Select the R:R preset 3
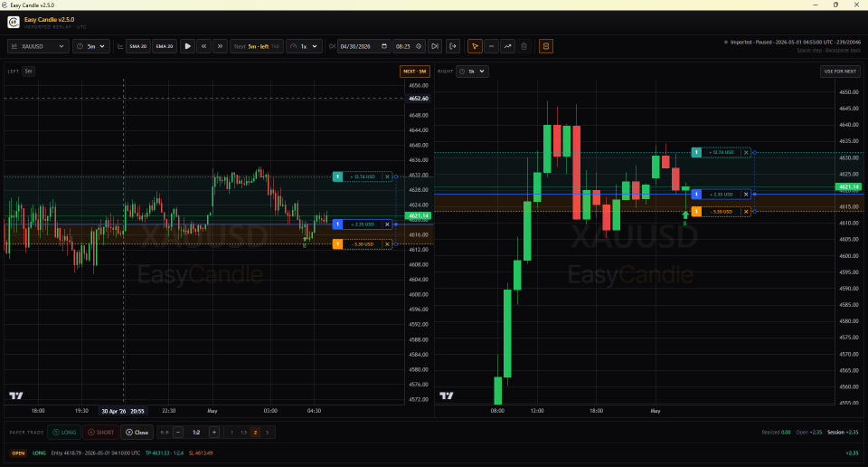868x467 pixels. pyautogui.click(x=267, y=432)
